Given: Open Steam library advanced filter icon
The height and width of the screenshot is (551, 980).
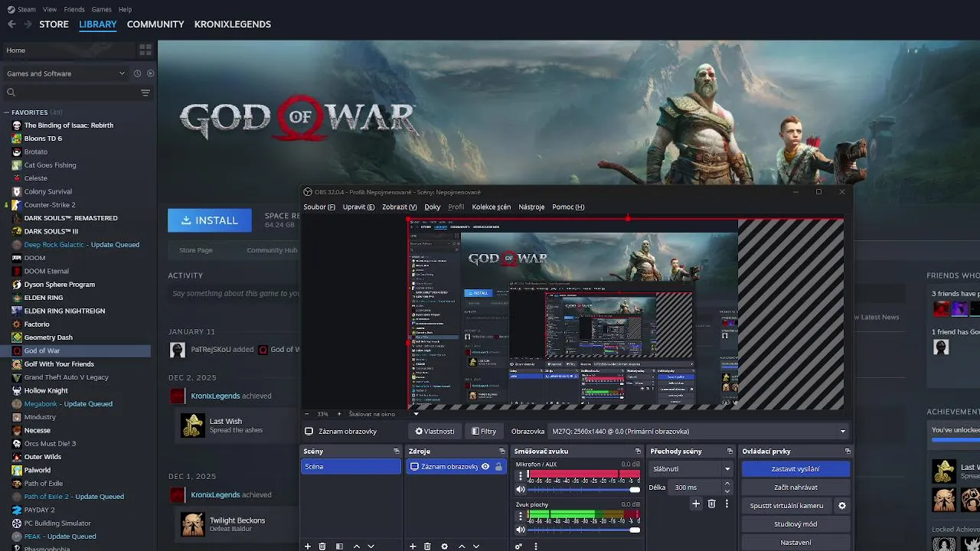Looking at the screenshot, I should pos(145,93).
